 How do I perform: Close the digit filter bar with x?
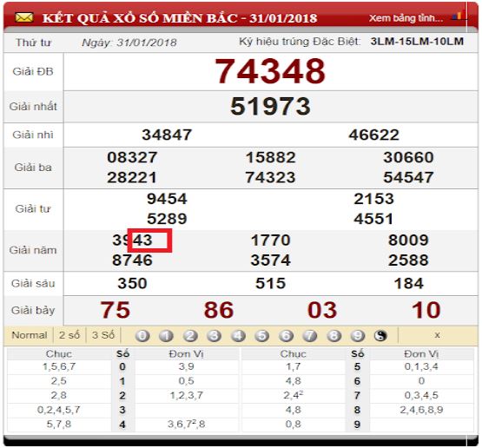437,335
